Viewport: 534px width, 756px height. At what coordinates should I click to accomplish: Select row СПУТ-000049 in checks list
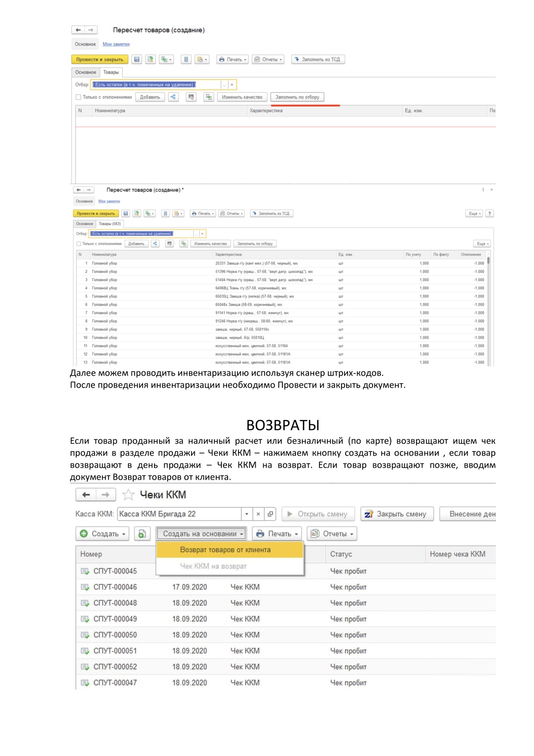pos(286,619)
